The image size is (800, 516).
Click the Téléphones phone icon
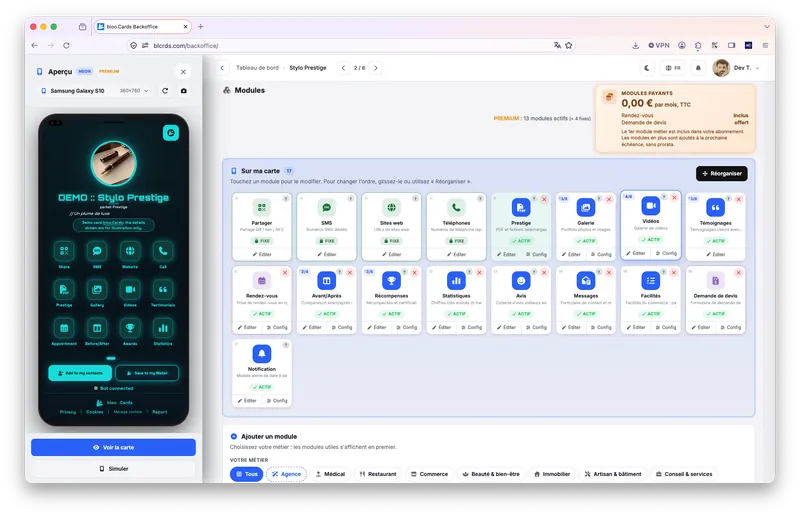tap(456, 207)
